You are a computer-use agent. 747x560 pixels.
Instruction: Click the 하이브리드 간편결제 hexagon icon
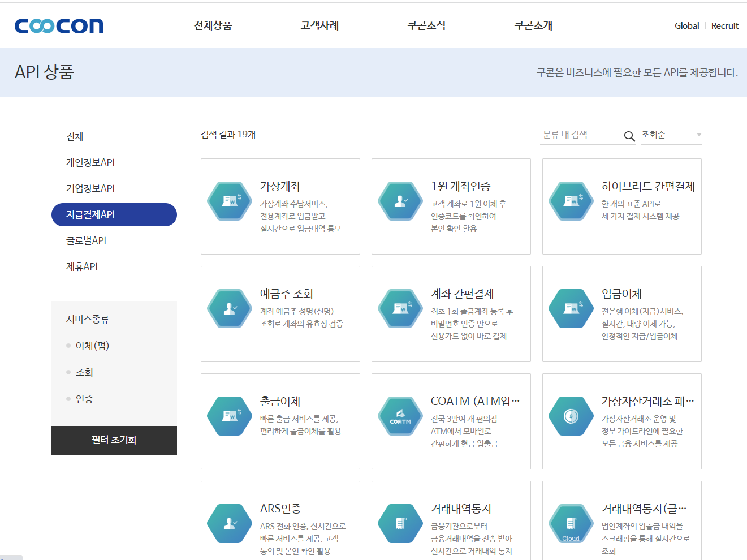(571, 201)
